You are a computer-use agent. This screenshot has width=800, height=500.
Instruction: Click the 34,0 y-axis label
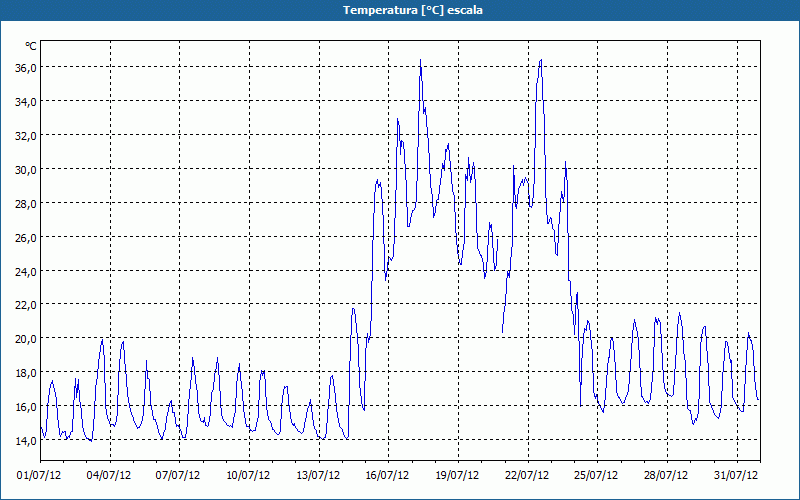(x=26, y=102)
